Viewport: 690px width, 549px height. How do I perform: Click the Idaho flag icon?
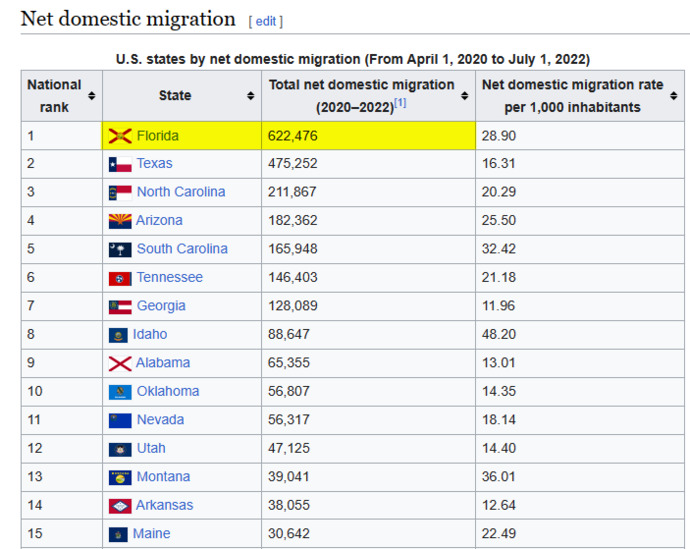coord(118,335)
